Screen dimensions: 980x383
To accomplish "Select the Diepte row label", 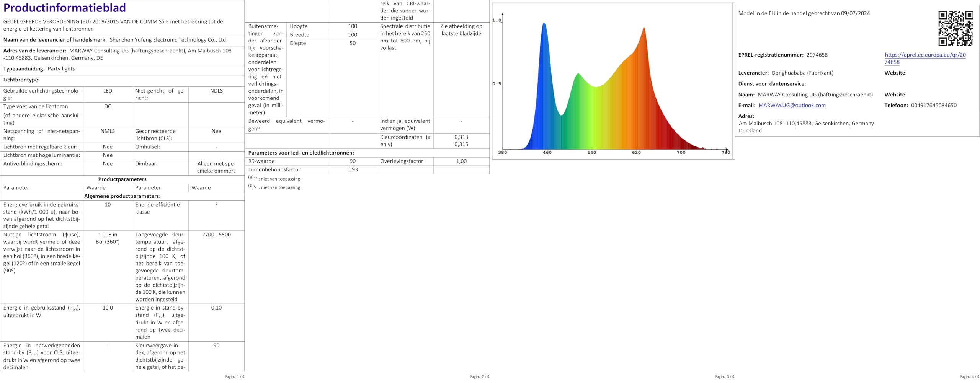I will 298,43.
